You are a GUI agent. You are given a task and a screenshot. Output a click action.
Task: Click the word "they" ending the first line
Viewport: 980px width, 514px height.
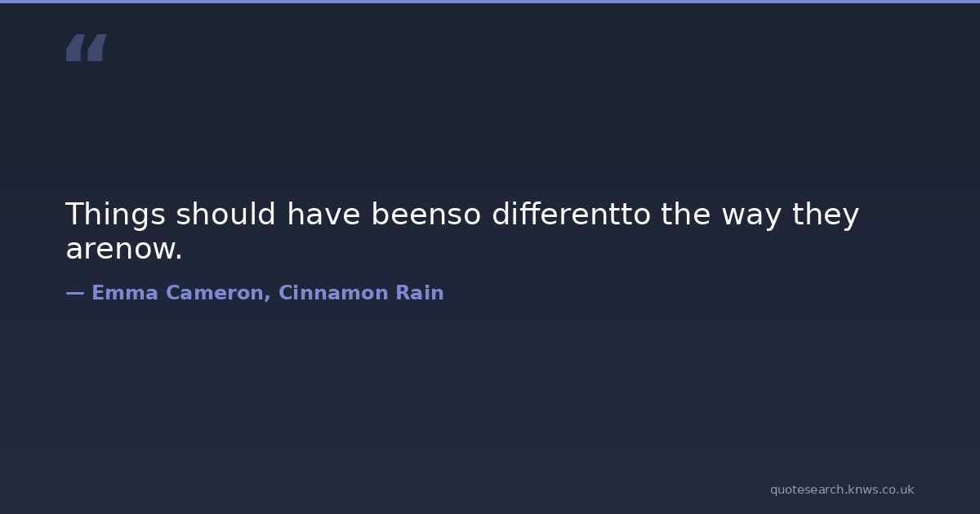[x=826, y=215]
